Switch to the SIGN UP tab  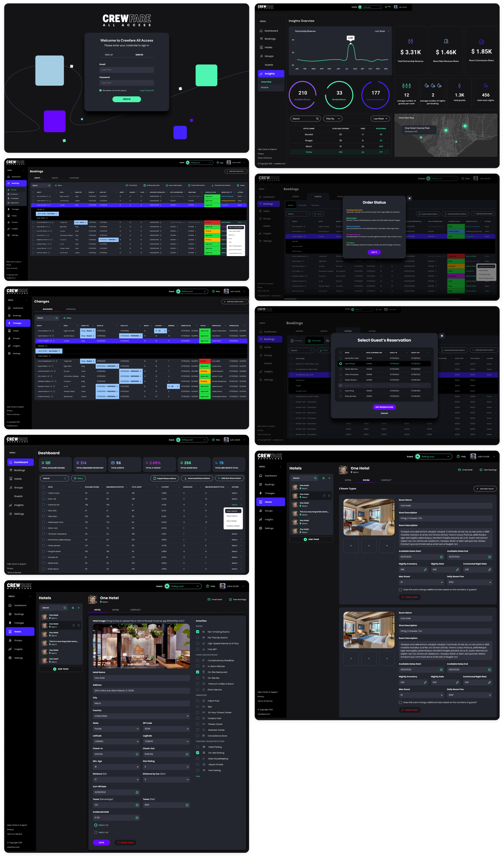(109, 55)
